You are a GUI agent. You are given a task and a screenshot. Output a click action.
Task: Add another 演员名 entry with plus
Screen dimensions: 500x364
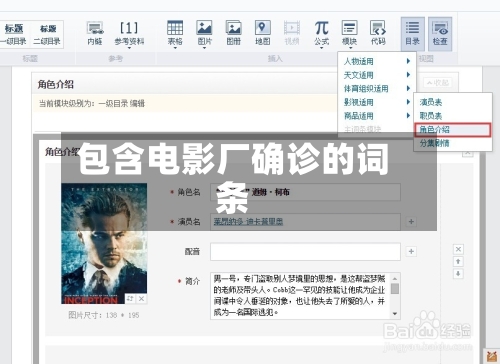411,222
